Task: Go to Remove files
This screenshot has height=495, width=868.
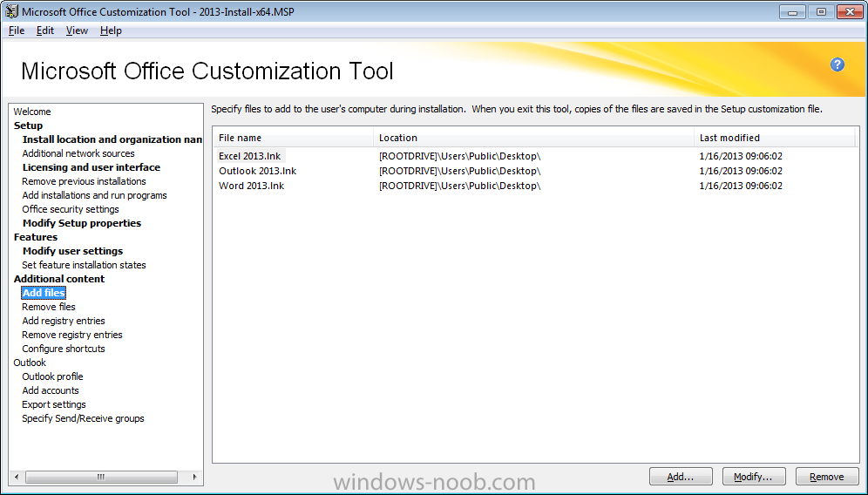Action: pos(49,307)
